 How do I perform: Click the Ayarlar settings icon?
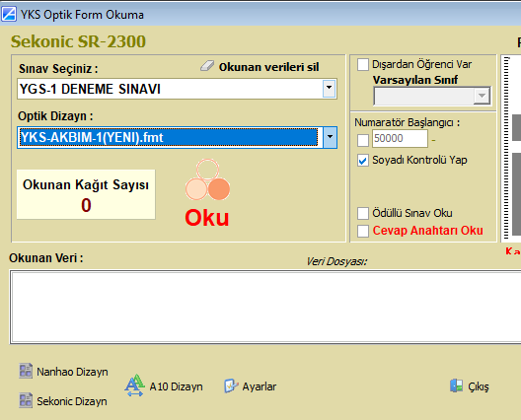click(231, 386)
